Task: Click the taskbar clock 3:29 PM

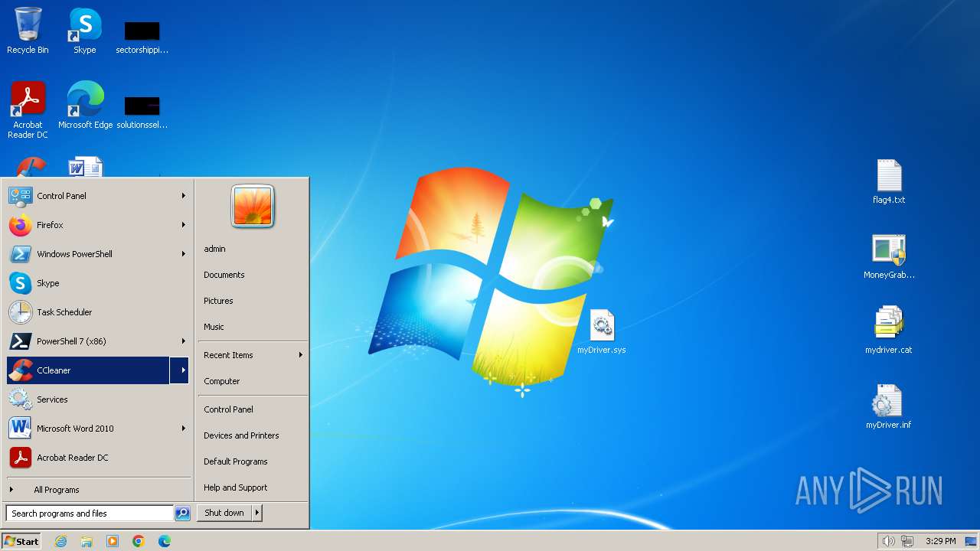Action: click(940, 541)
